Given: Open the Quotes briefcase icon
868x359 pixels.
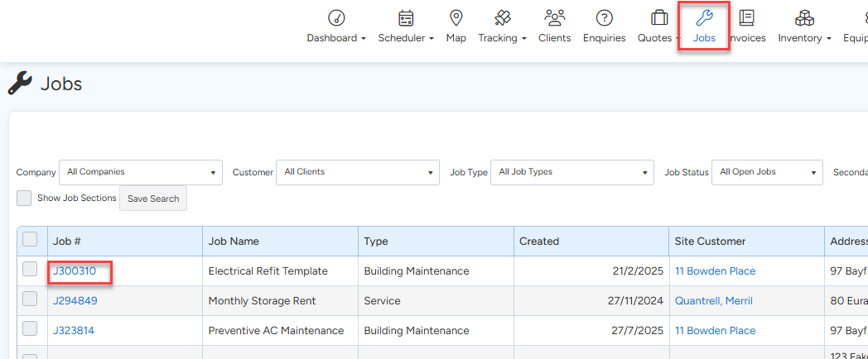Looking at the screenshot, I should [x=659, y=18].
